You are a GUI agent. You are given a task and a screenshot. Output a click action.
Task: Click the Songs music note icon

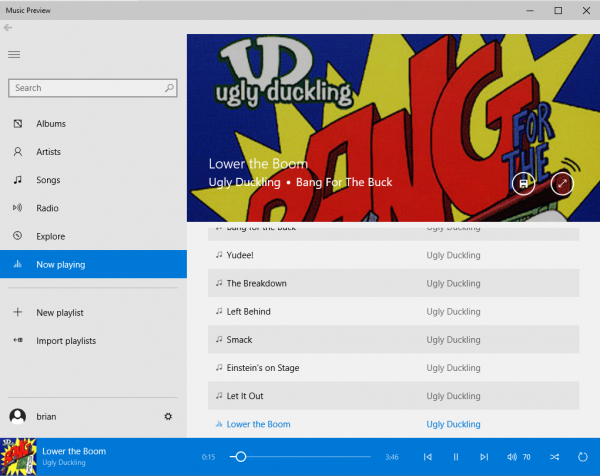[x=18, y=180]
